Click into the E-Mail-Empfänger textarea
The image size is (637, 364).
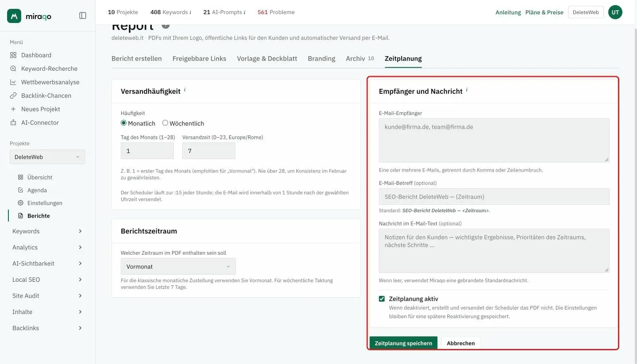tap(494, 140)
